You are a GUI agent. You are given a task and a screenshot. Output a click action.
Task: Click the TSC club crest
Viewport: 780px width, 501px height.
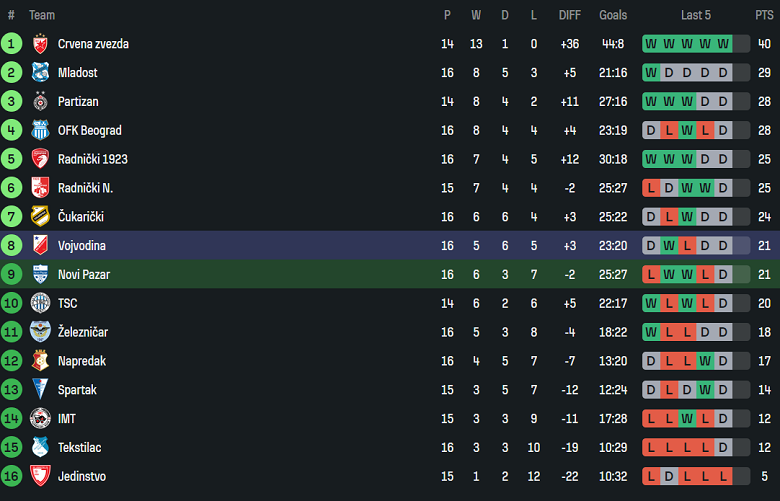point(40,304)
